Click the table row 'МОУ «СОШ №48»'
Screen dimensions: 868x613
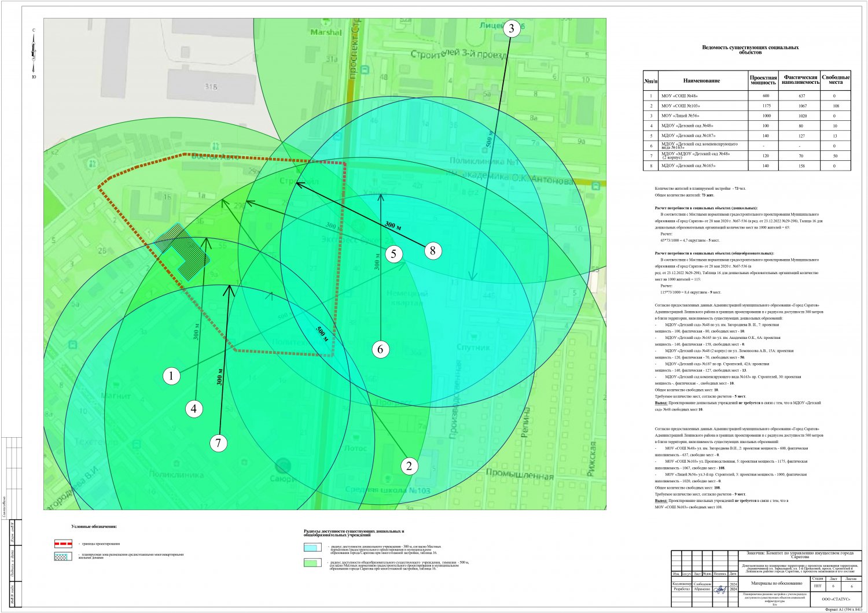[747, 96]
